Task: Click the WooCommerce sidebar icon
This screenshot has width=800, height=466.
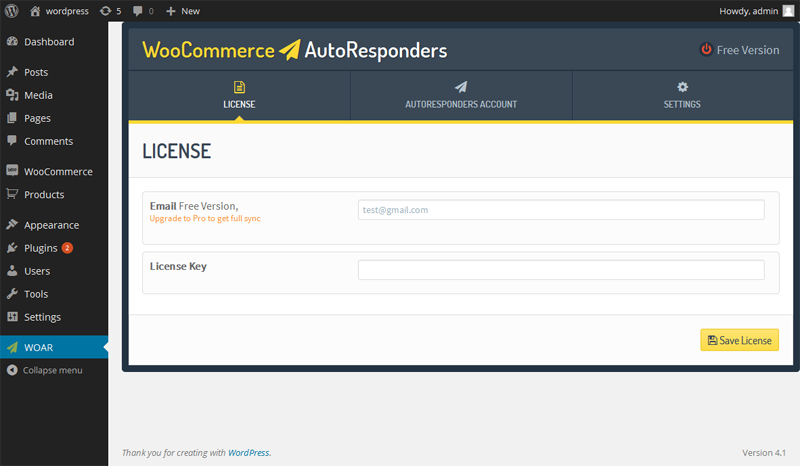Action: 12,170
